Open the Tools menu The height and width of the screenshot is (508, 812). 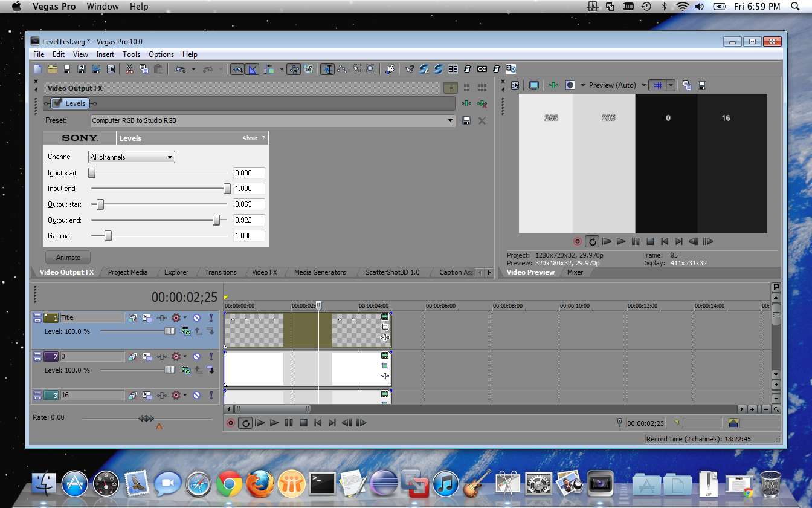coord(131,54)
